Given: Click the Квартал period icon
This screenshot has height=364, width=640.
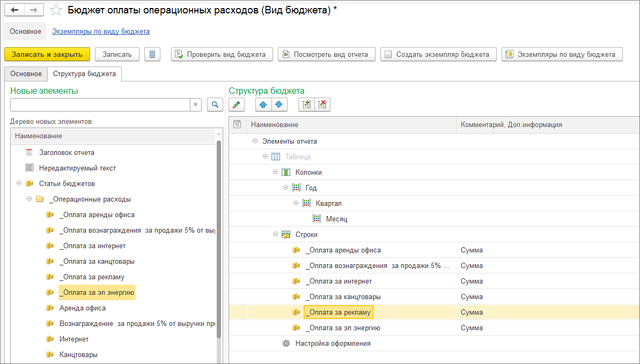Looking at the screenshot, I should point(306,203).
